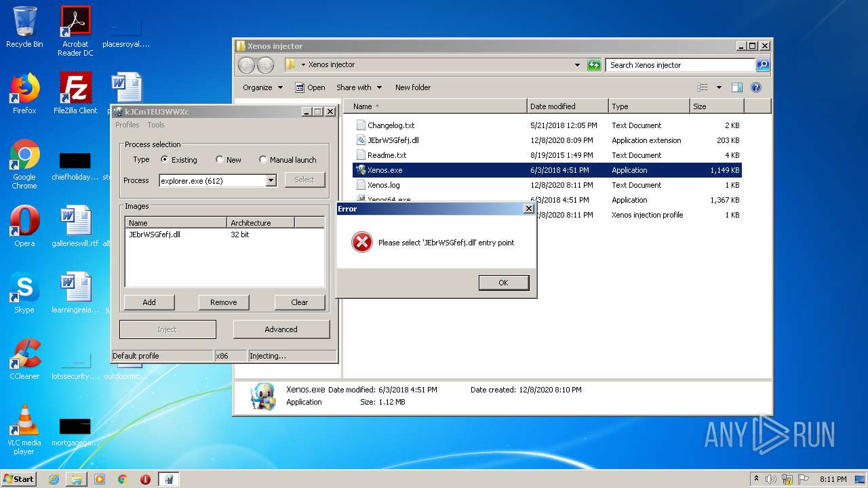Sort files by Date modified column
This screenshot has height=488, width=868.
tap(568, 106)
